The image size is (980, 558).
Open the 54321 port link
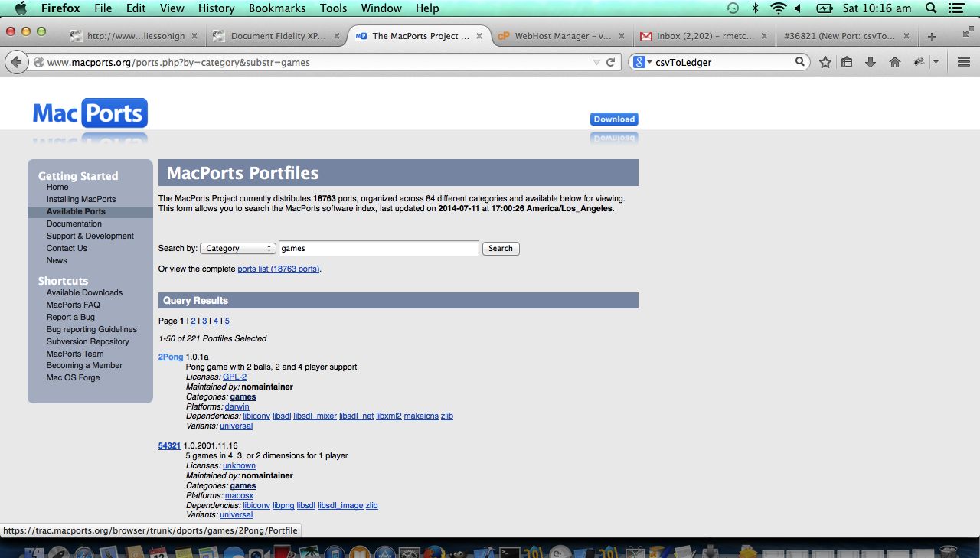[x=169, y=445]
